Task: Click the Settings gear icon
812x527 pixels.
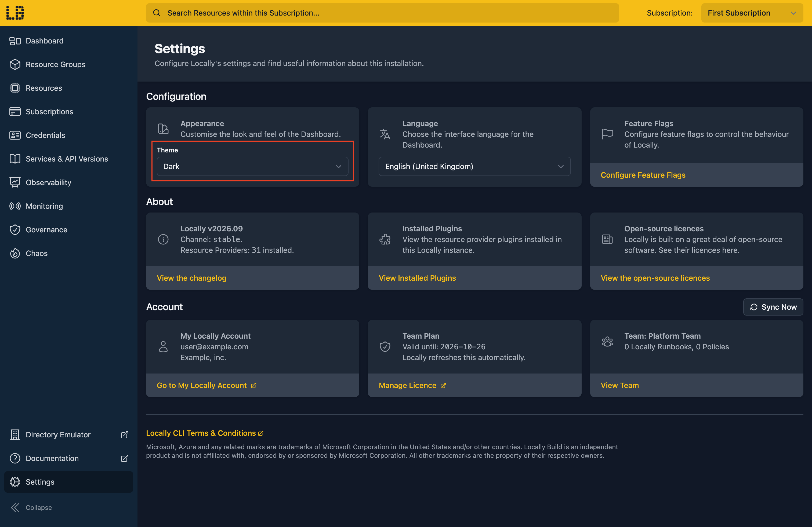Action: click(x=15, y=482)
